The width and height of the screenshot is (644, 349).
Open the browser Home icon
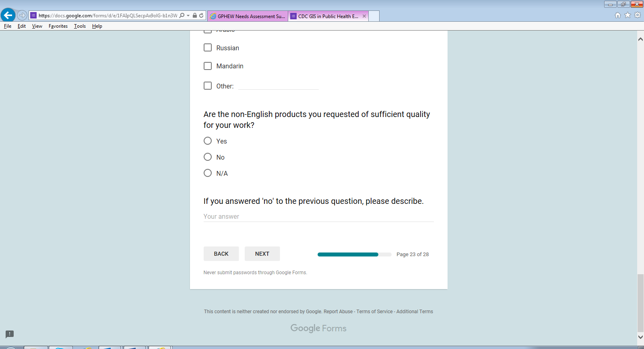[x=618, y=15]
